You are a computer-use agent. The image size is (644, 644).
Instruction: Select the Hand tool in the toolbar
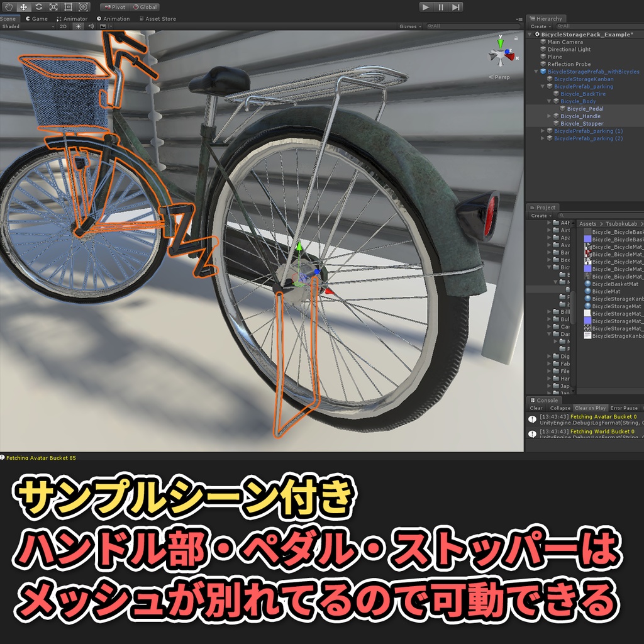(8, 7)
